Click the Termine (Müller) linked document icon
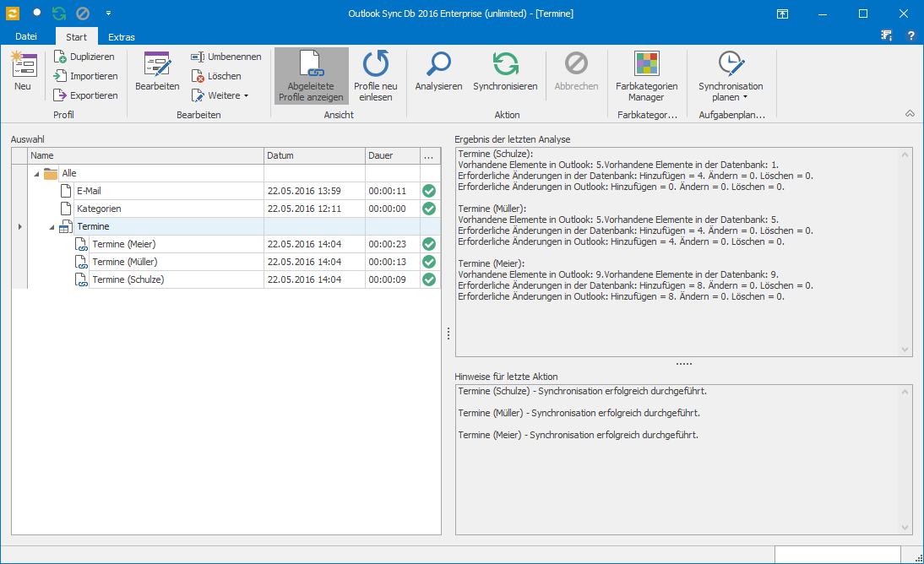Screen dimensions: 924x564 click(x=81, y=262)
